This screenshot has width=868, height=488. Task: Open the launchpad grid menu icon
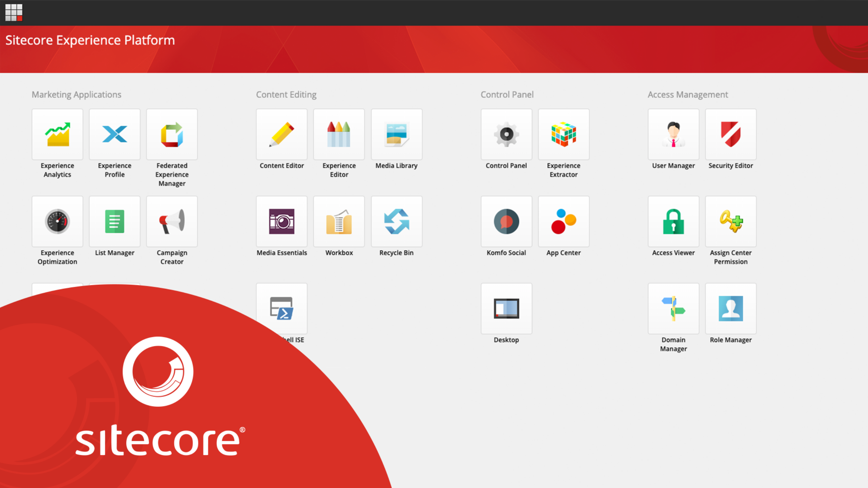pos(14,13)
